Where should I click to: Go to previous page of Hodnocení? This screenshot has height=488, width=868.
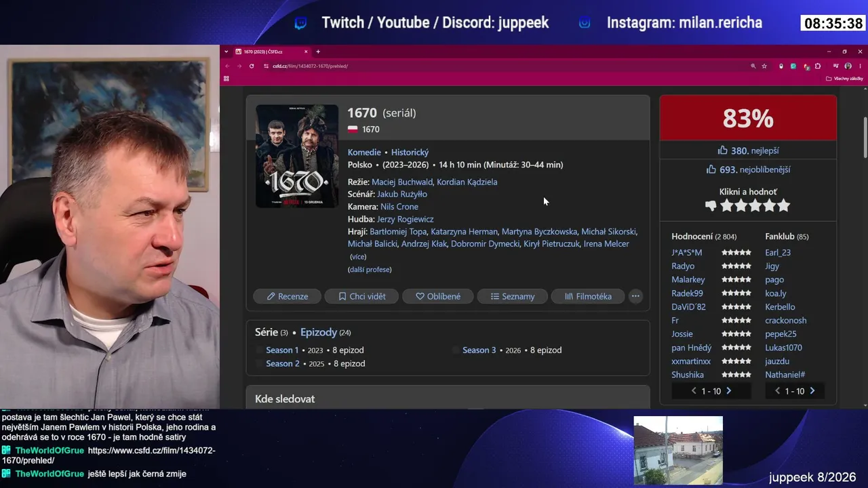[694, 391]
